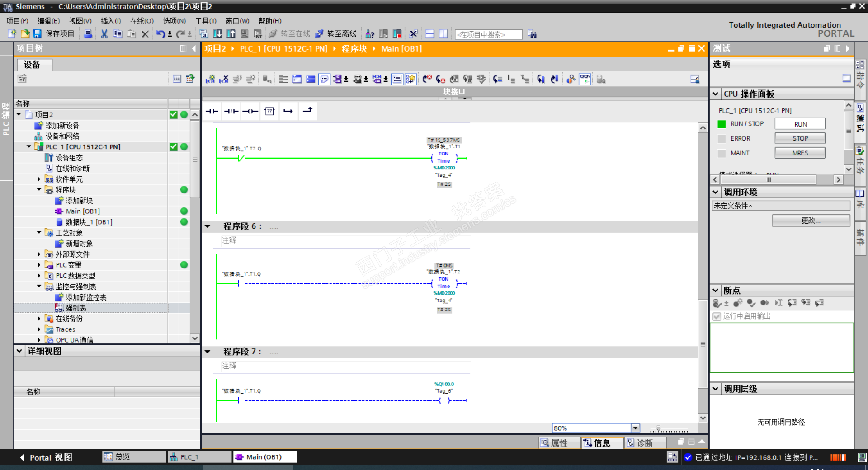This screenshot has height=470, width=868.
Task: Switch to the PLC_1 editor tab in bottom bar
Action: click(x=199, y=457)
